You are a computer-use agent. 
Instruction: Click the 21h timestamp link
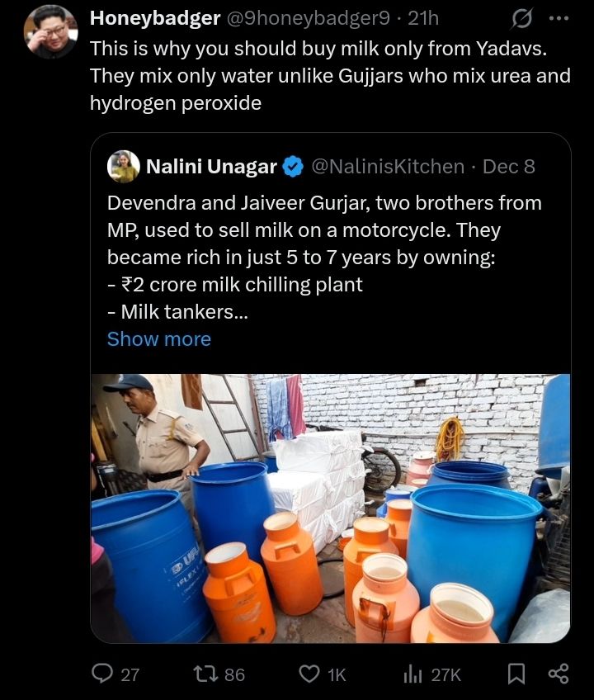423,17
